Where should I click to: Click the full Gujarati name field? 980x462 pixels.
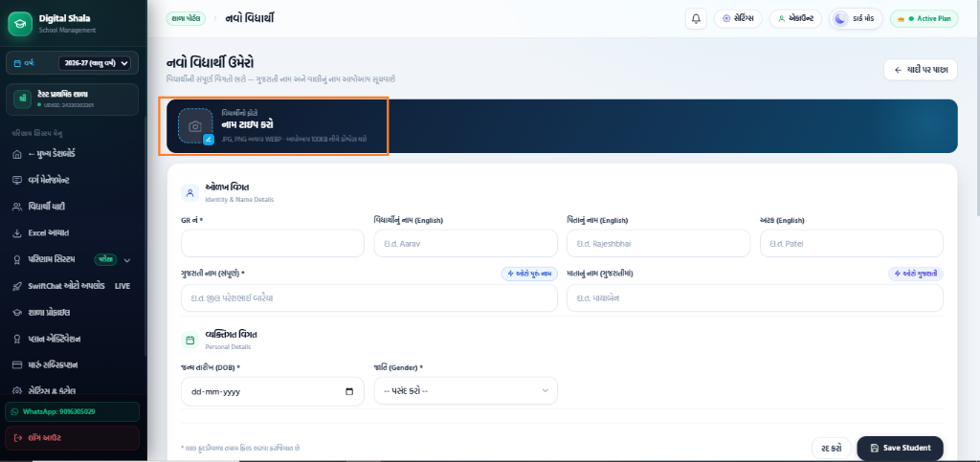tap(369, 298)
